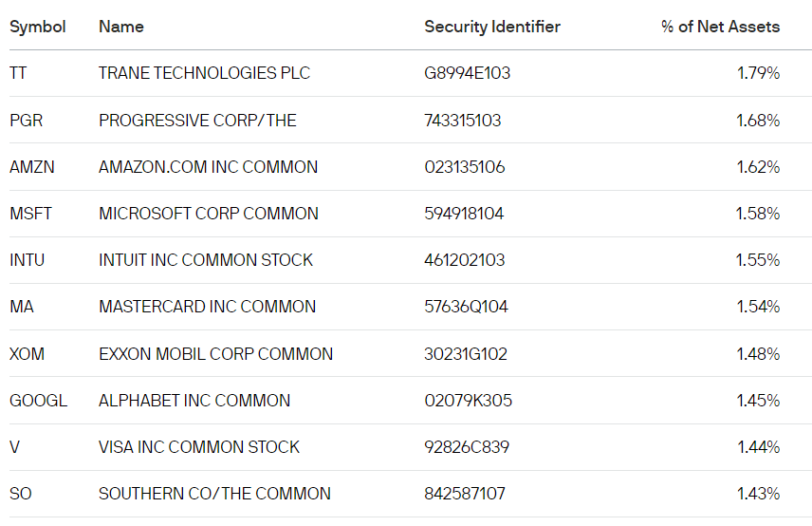Click the SO ticker symbol
Viewport: 812px width, 526px height.
(21, 494)
